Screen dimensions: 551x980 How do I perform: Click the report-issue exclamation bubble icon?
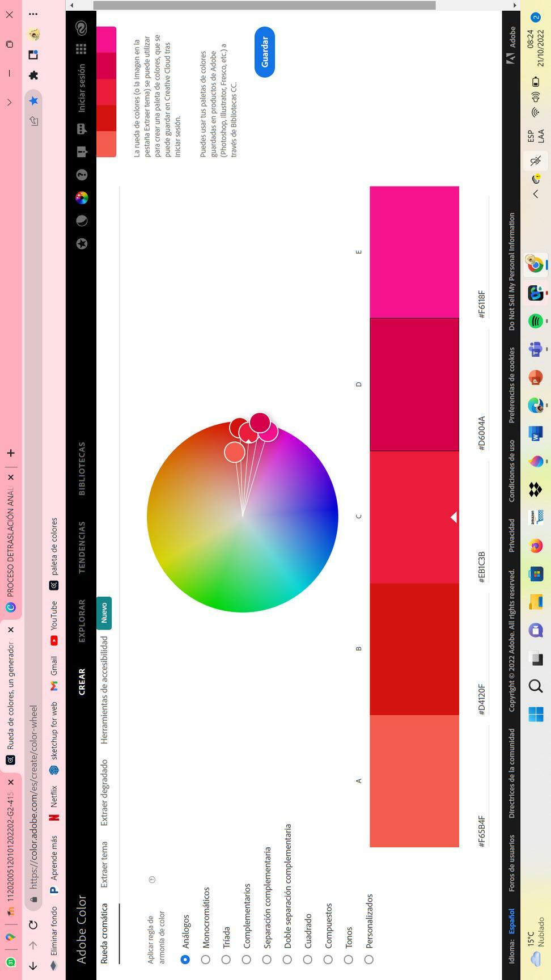[x=82, y=152]
